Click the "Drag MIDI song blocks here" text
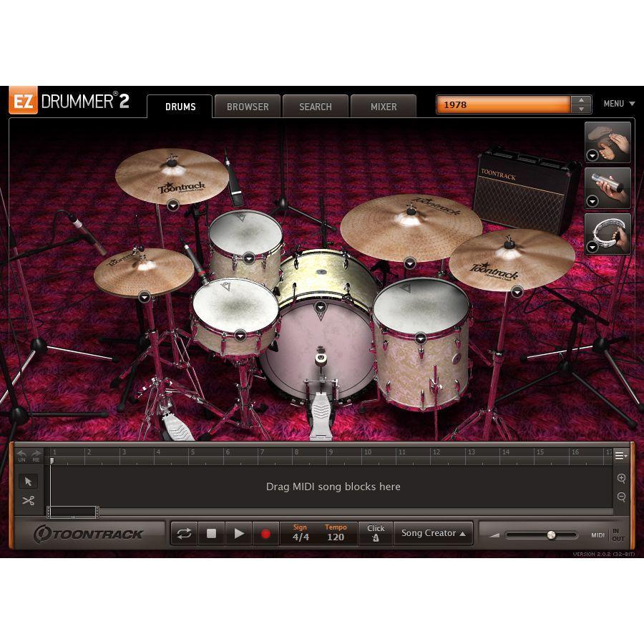 [333, 487]
